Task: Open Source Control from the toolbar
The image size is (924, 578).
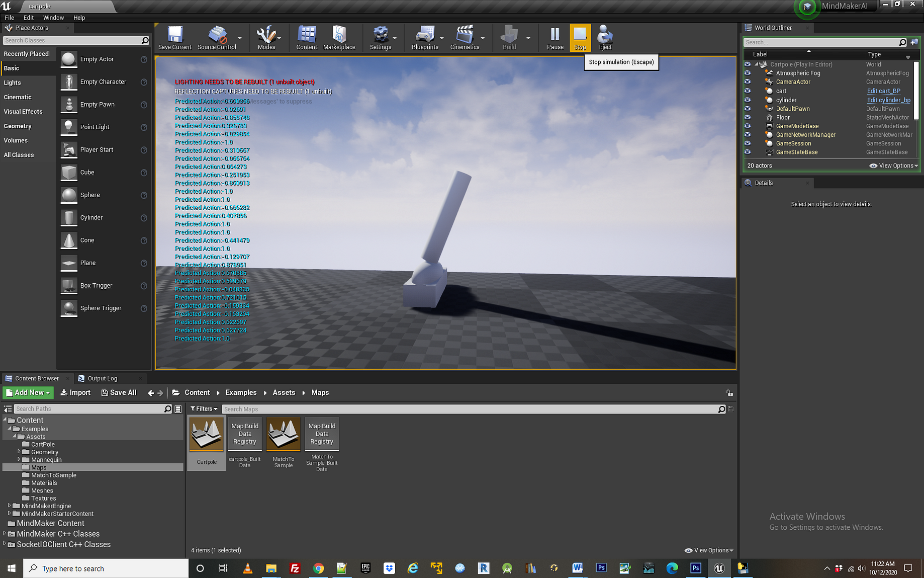Action: click(217, 38)
